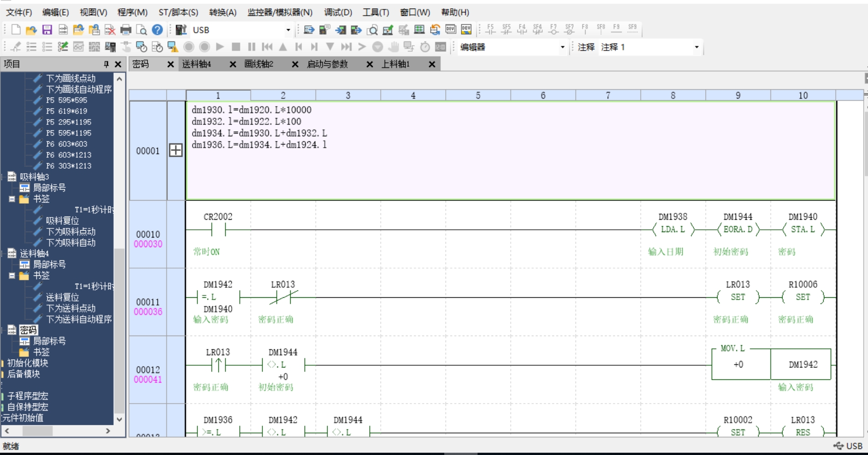
Task: Click the green pencil checklist icon
Action: 63,47
